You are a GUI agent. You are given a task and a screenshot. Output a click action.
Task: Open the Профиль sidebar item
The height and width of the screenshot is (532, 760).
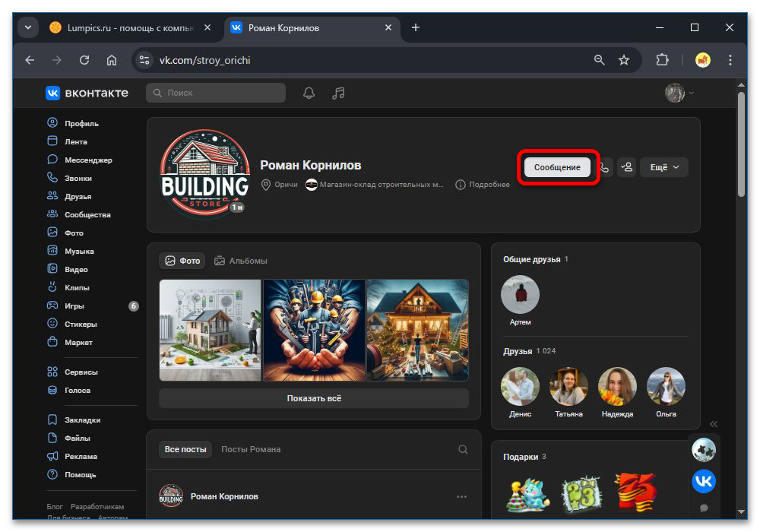pyautogui.click(x=73, y=123)
